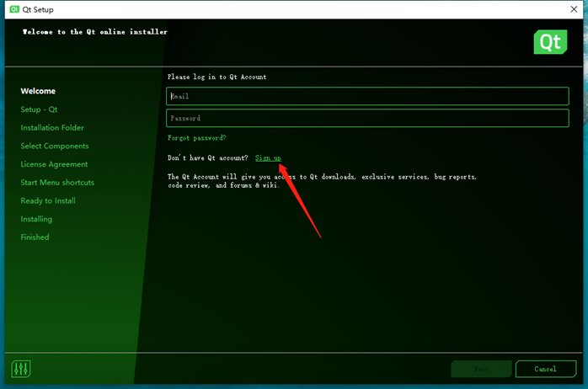Select the Start Menu shortcuts step
The image size is (588, 389).
57,183
